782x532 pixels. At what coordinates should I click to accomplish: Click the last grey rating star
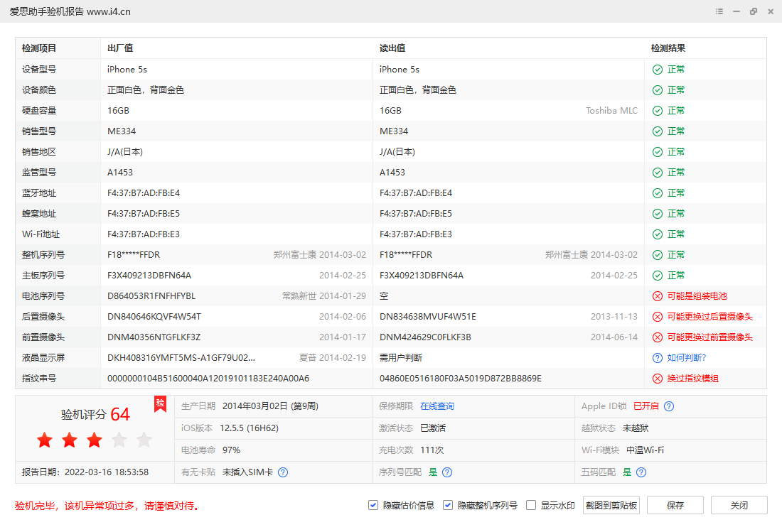[x=144, y=440]
